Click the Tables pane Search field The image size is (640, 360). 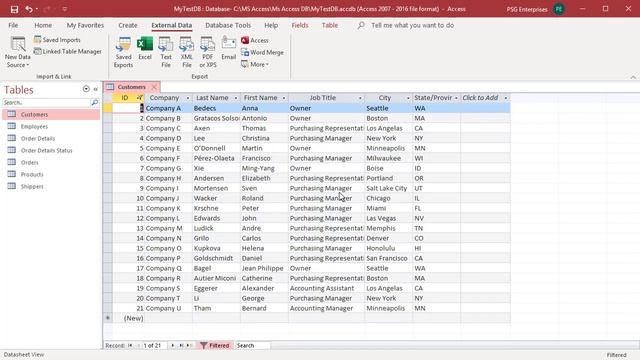47,102
